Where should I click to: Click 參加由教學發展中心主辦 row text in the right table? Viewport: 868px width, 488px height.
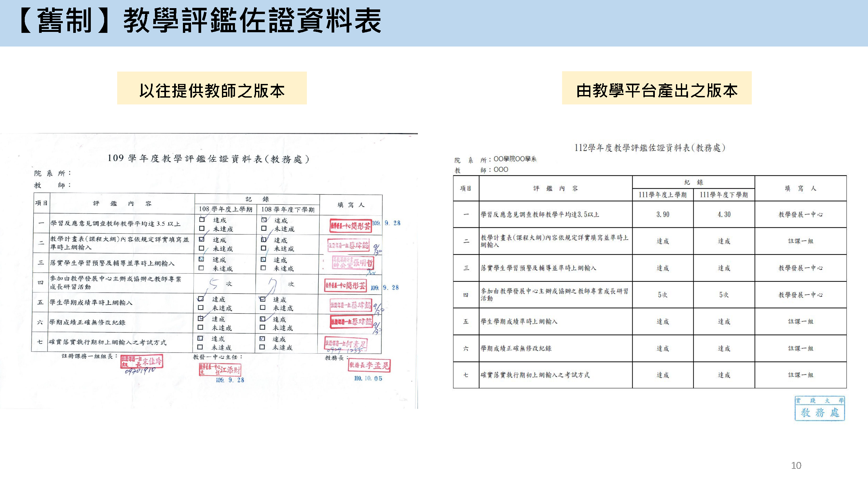(x=555, y=294)
